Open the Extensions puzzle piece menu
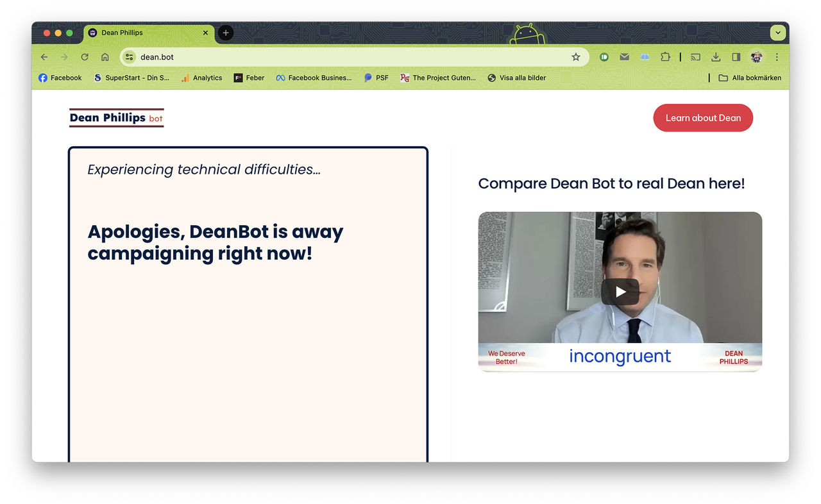Screen dimensions: 821x504 point(665,57)
